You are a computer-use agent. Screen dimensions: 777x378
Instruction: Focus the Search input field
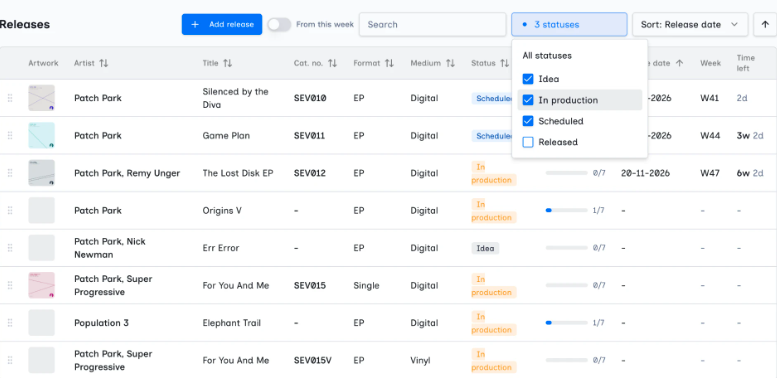pos(432,24)
